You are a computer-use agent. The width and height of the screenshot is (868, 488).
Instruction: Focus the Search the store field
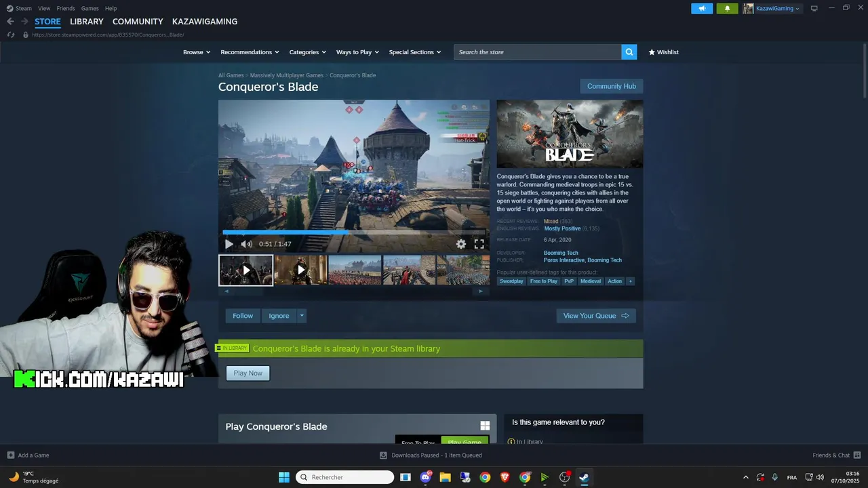(538, 52)
